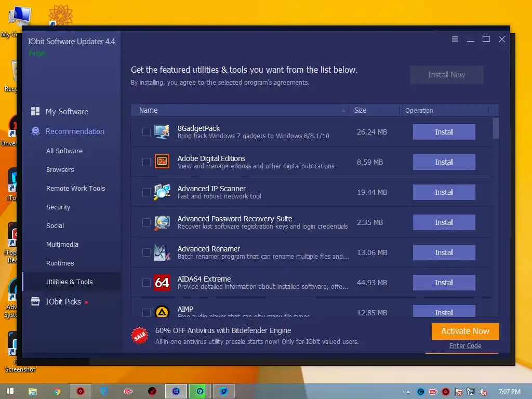This screenshot has height=399, width=532.
Task: Click the Action Center flag icon
Action: click(458, 392)
